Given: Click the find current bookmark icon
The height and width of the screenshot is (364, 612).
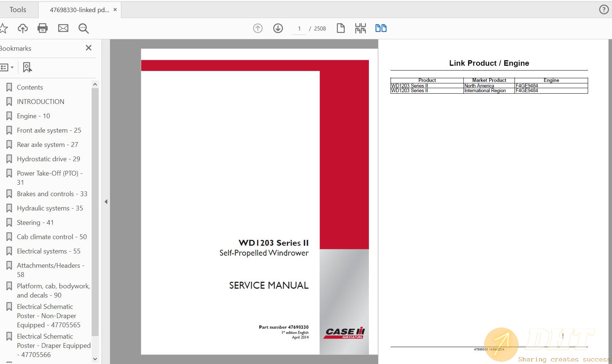Looking at the screenshot, I should pyautogui.click(x=28, y=67).
